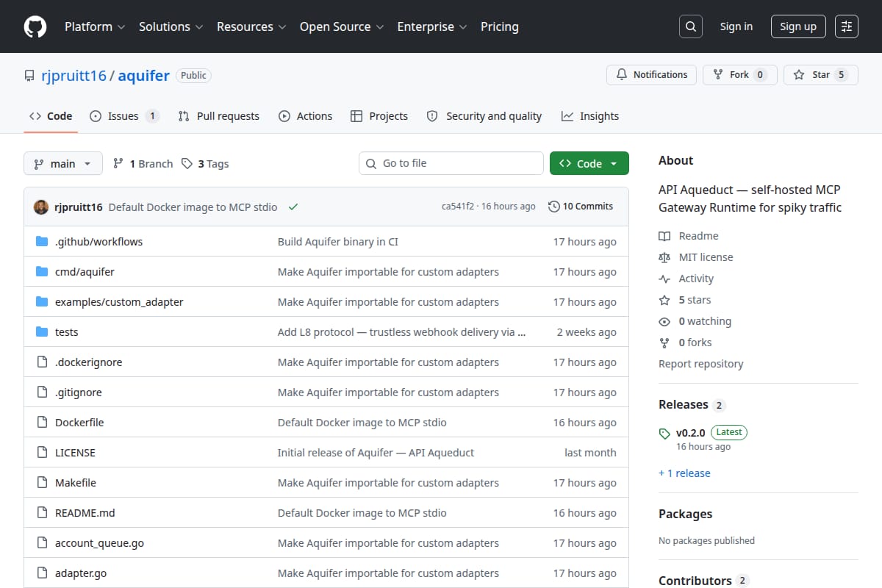Expand the Enterprise menu

coord(432,26)
